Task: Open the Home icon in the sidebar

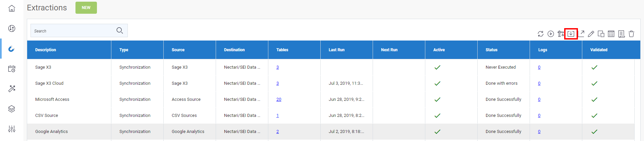Action: point(12,8)
